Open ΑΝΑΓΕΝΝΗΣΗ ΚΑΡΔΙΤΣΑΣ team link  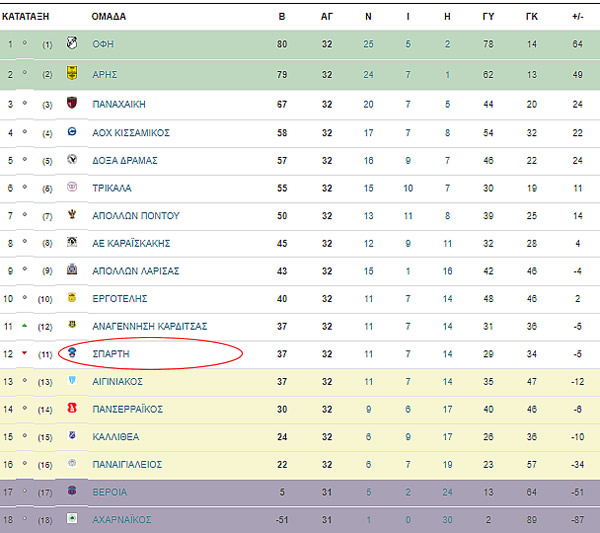pyautogui.click(x=150, y=326)
